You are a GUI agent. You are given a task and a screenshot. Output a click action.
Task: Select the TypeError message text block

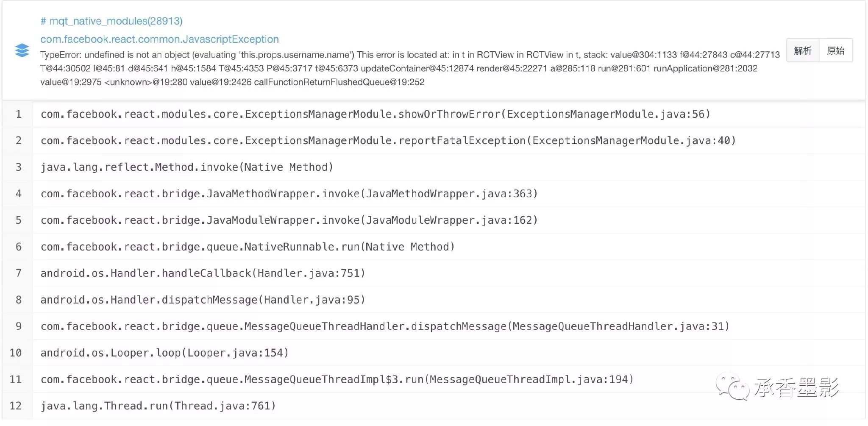pyautogui.click(x=409, y=68)
